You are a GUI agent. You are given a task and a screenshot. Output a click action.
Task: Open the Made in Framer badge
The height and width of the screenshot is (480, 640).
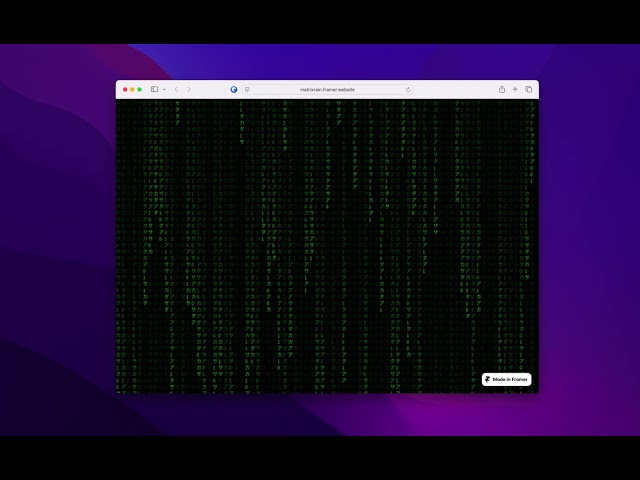[507, 379]
